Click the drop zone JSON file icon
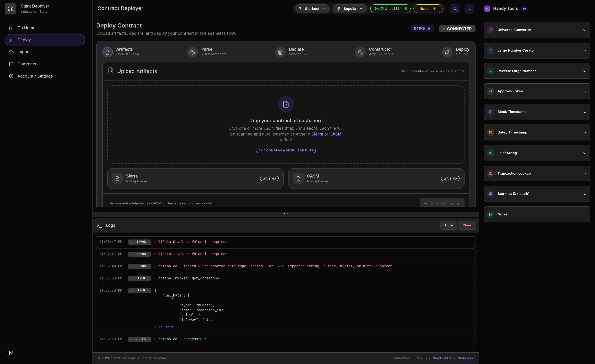Viewport: 595px width, 364px height. click(x=286, y=104)
